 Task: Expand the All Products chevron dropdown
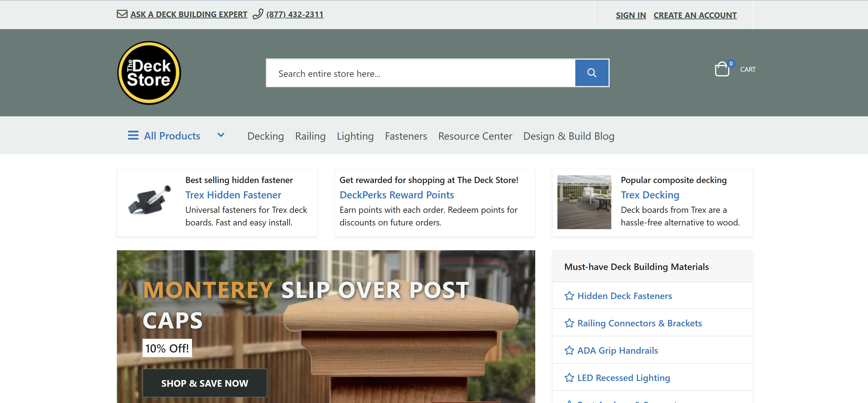pyautogui.click(x=221, y=135)
